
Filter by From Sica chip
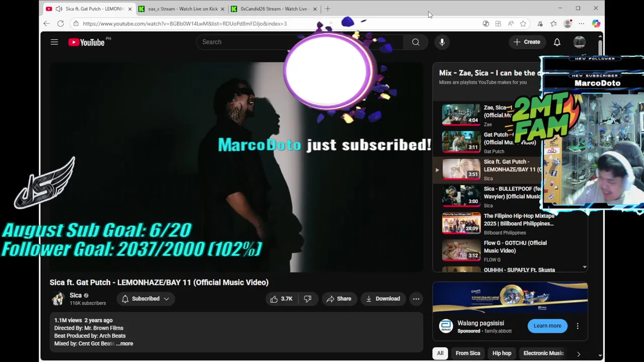pos(468,353)
